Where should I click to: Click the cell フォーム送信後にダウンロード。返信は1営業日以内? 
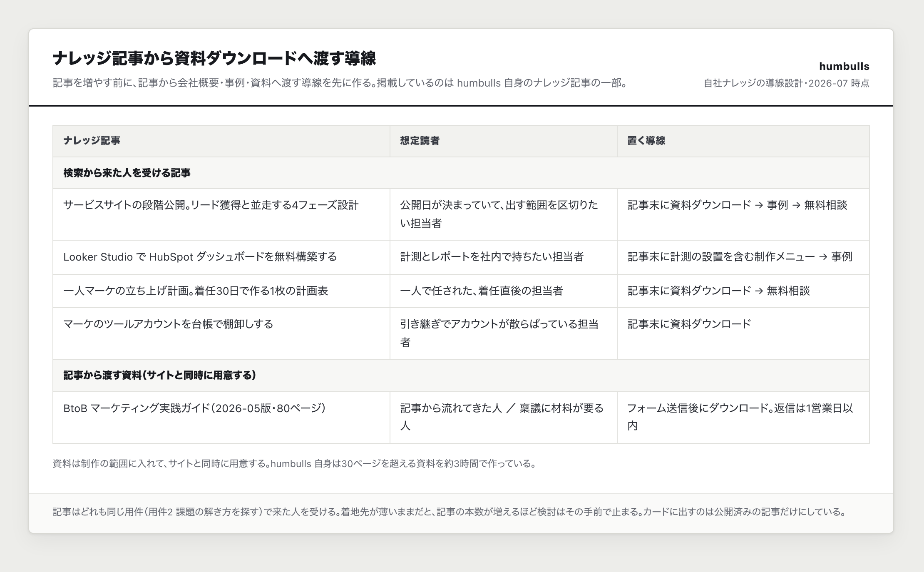743,418
